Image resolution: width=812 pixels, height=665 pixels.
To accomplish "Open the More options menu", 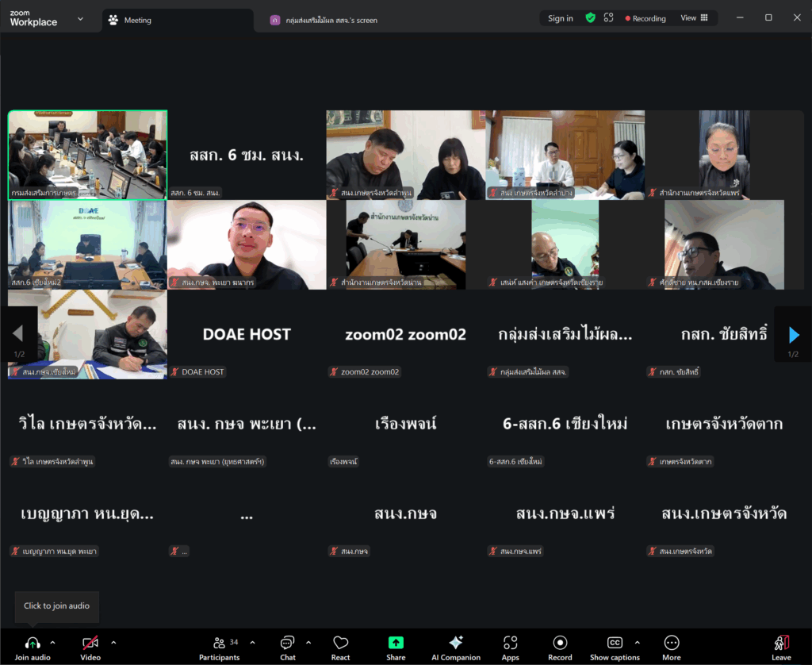I will click(x=671, y=647).
